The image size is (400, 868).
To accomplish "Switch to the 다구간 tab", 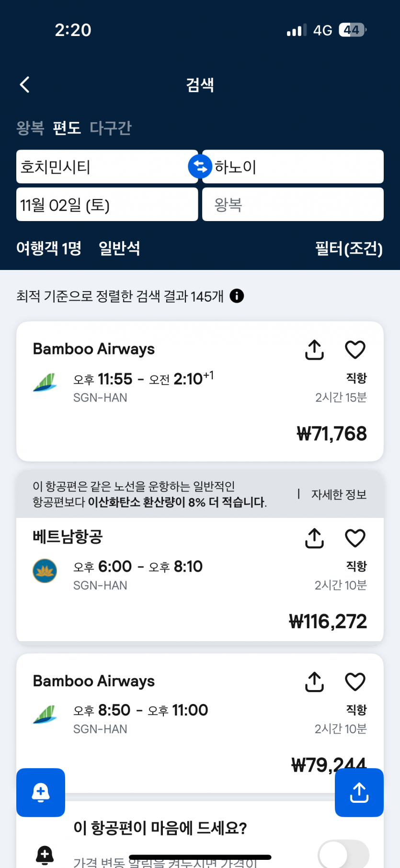I will pyautogui.click(x=110, y=128).
